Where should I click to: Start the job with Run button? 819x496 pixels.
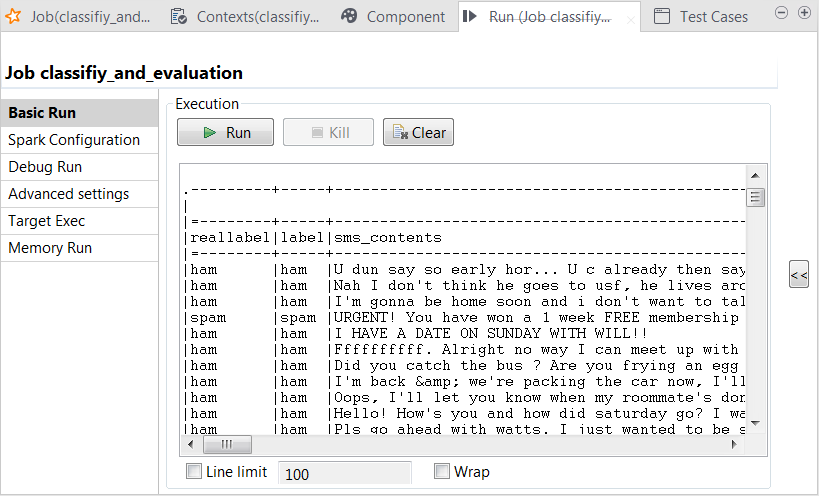tap(225, 132)
